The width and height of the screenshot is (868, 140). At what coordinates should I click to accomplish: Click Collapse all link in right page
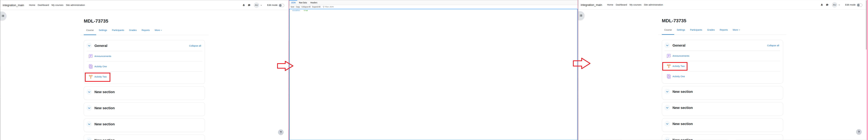click(x=773, y=46)
